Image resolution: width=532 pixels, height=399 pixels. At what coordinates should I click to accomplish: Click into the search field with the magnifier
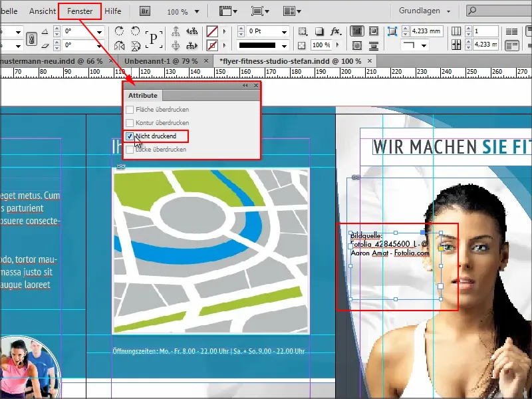[x=499, y=11]
